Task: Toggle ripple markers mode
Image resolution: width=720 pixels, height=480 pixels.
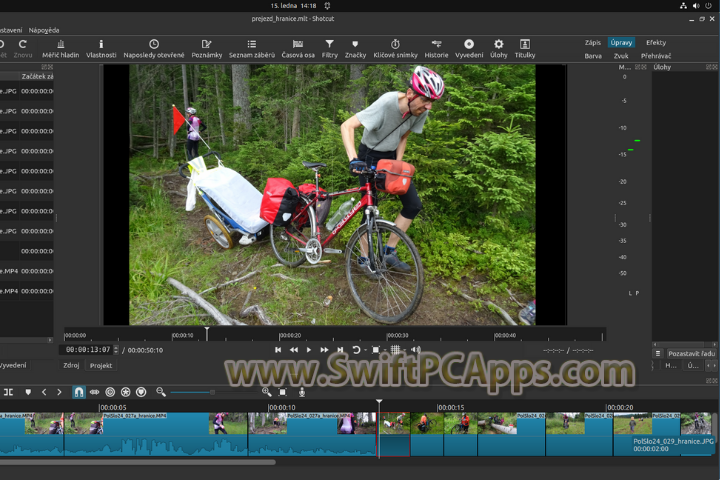Action: tap(141, 392)
